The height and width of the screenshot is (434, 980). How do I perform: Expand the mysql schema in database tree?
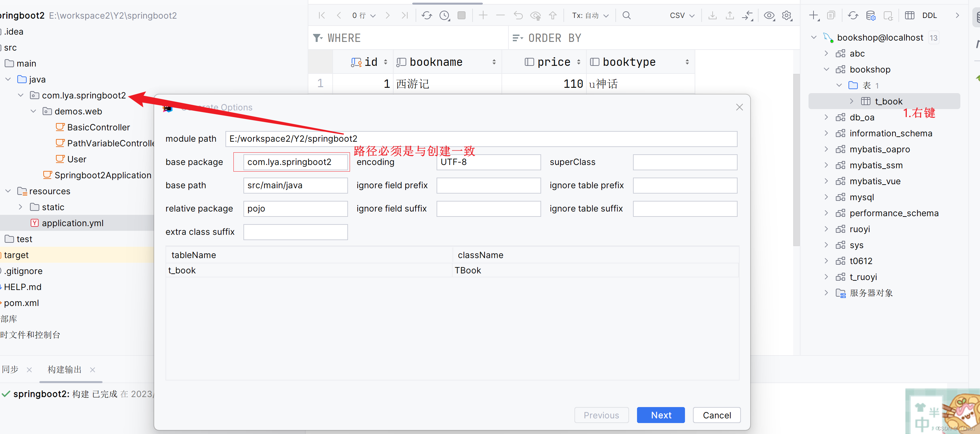[x=826, y=197]
